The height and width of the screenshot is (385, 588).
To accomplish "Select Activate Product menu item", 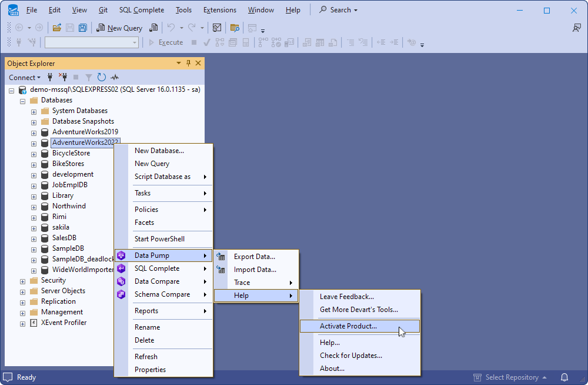I will [x=360, y=326].
